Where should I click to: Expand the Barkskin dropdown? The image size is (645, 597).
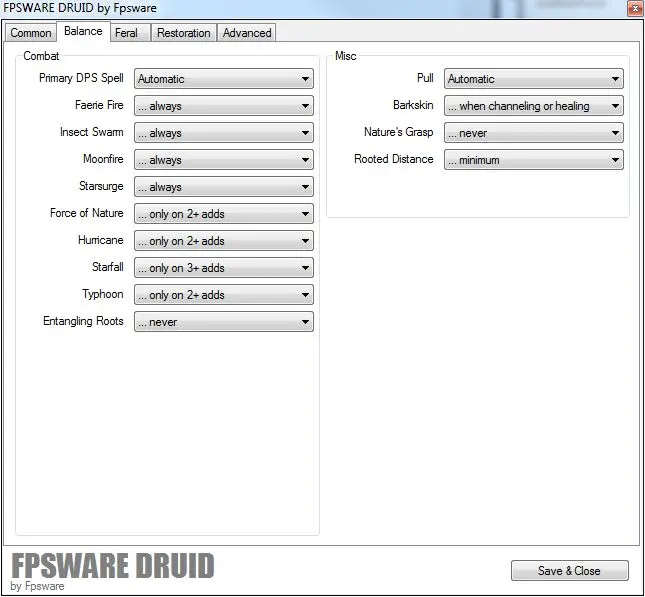533,106
